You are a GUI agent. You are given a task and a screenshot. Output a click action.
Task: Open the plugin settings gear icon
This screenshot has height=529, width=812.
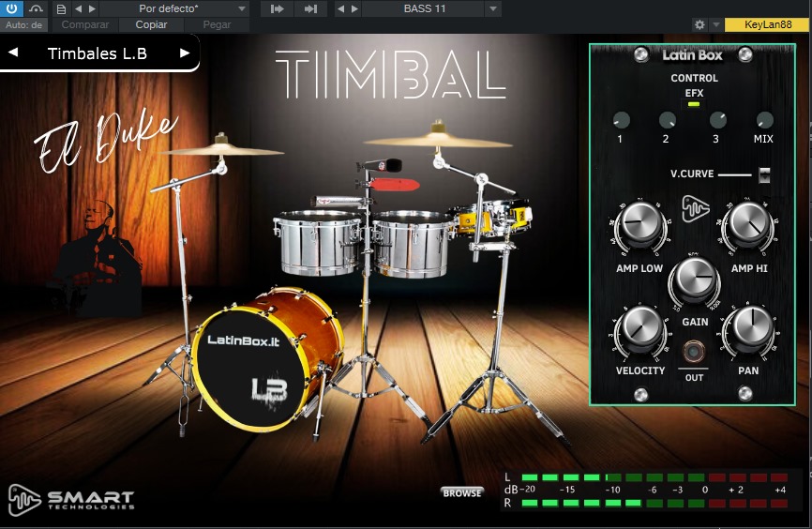click(x=699, y=25)
